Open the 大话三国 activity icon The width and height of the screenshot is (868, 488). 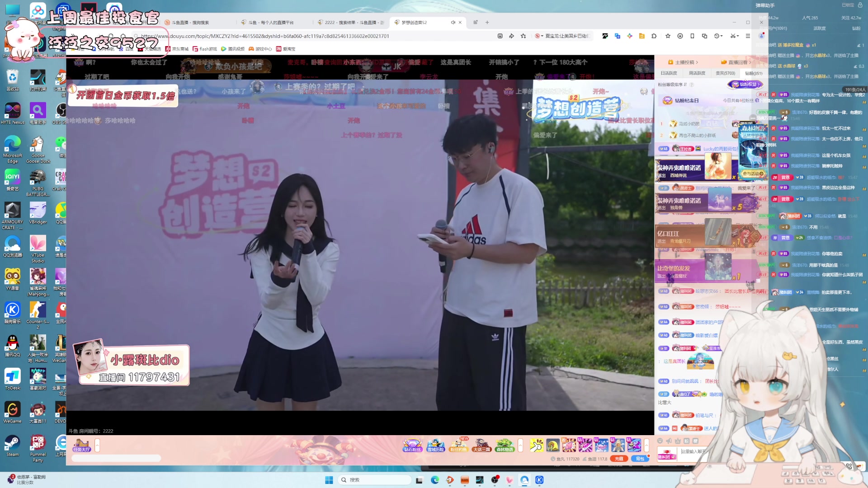click(481, 445)
